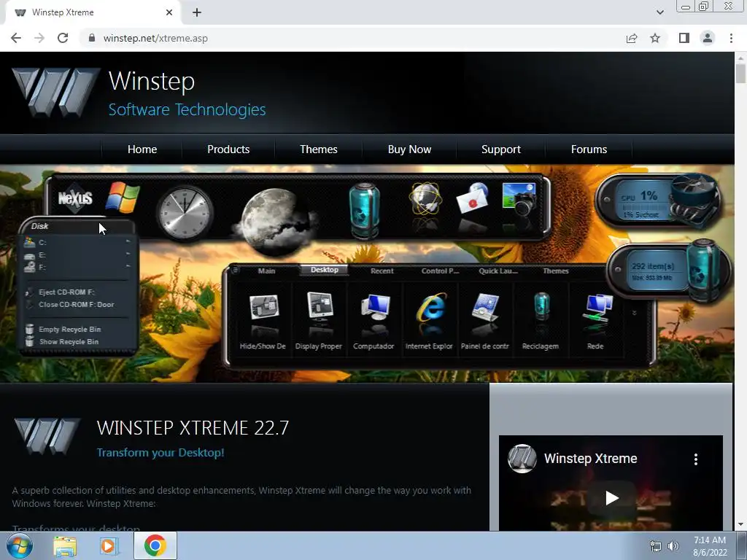Click the CPU meter widget

(x=659, y=201)
